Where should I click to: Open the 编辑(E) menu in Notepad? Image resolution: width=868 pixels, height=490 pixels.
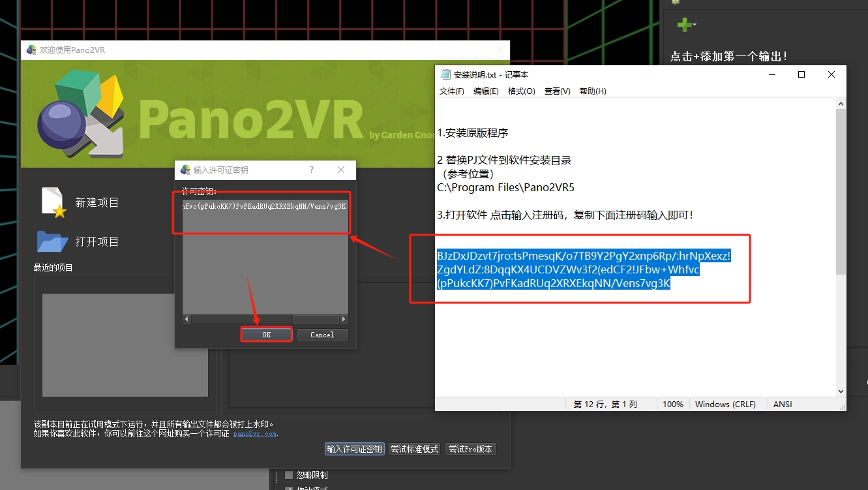[x=486, y=91]
